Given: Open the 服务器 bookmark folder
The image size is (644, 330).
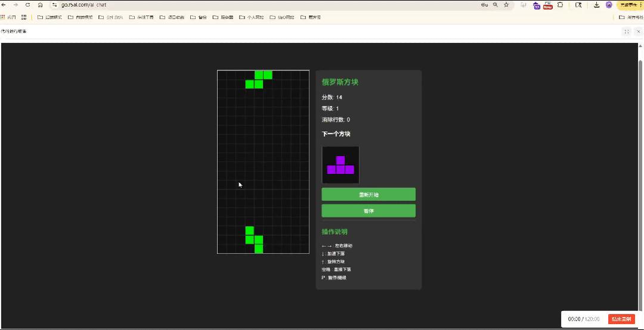Looking at the screenshot, I should [x=222, y=17].
